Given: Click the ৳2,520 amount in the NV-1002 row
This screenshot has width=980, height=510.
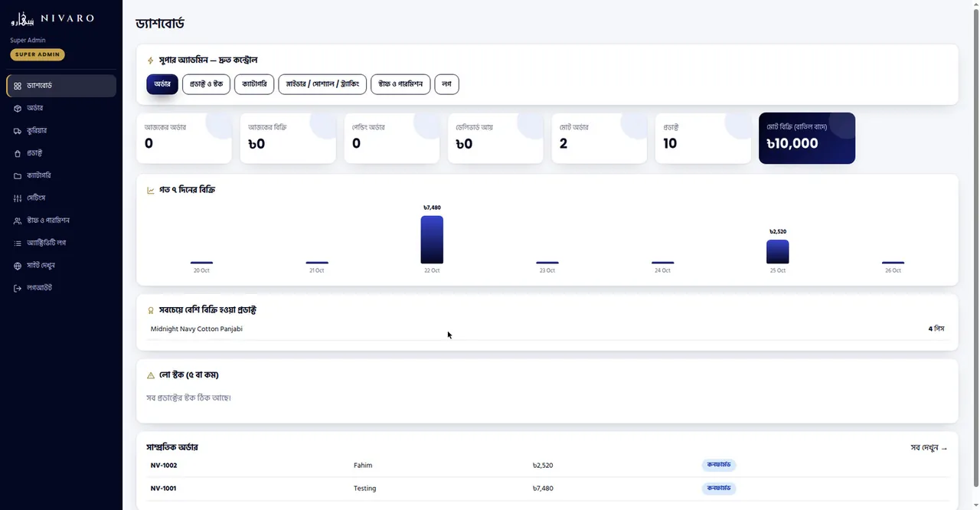Looking at the screenshot, I should (x=543, y=466).
